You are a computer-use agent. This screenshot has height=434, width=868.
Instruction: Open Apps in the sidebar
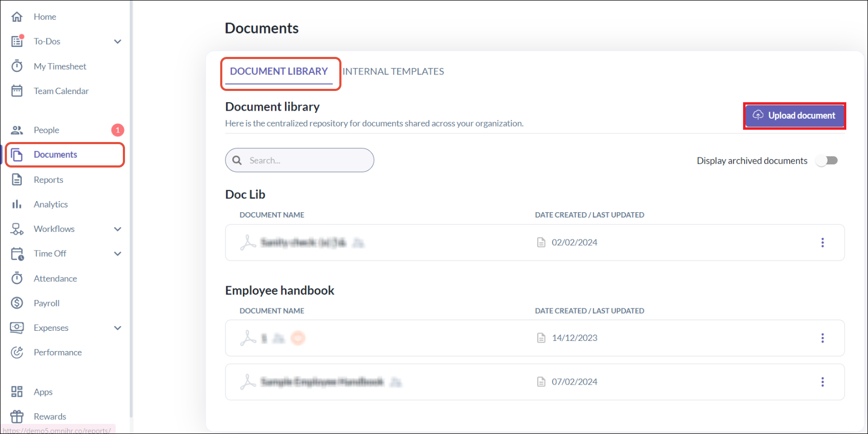coord(43,392)
